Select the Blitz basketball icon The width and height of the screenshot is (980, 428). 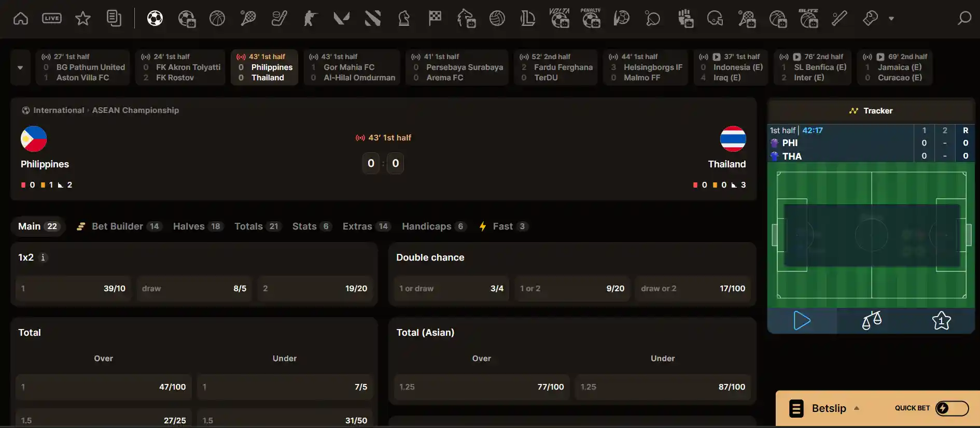809,18
